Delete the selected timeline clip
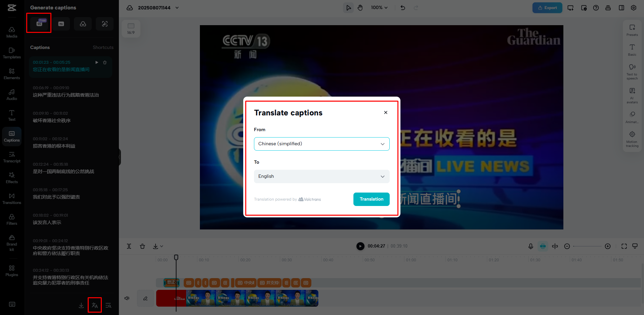Screen dimensions: 644x315 142,246
